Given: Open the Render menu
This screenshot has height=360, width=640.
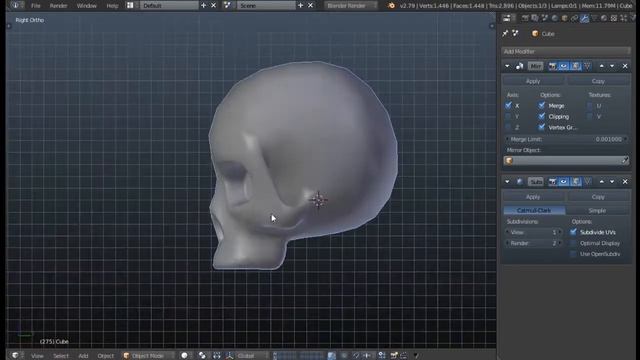Looking at the screenshot, I should [58, 6].
